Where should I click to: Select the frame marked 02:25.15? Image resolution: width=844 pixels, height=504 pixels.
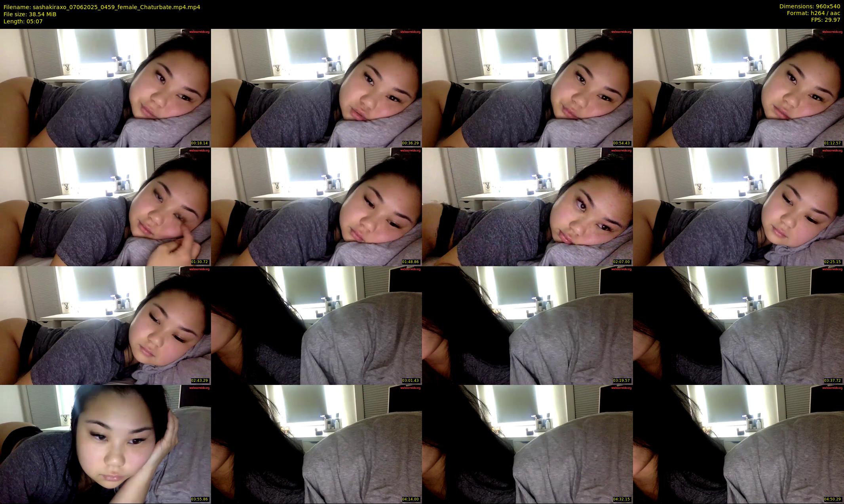pos(738,207)
